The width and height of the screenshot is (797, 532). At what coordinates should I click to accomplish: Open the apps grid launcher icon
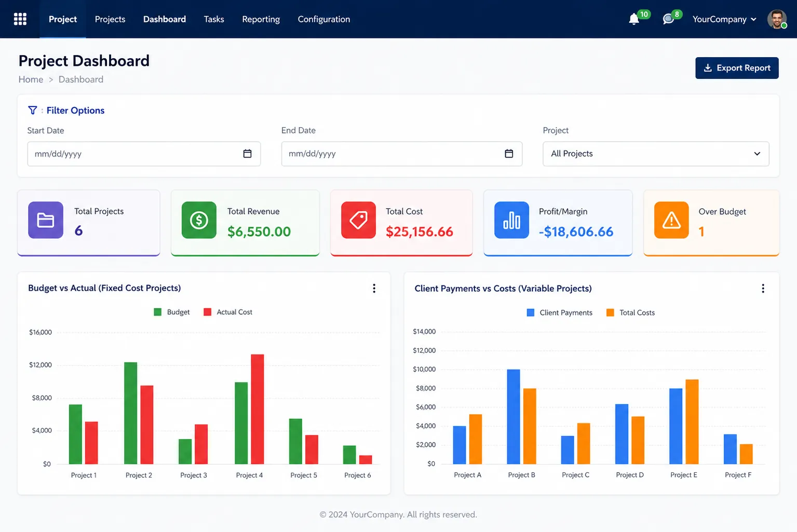click(20, 19)
